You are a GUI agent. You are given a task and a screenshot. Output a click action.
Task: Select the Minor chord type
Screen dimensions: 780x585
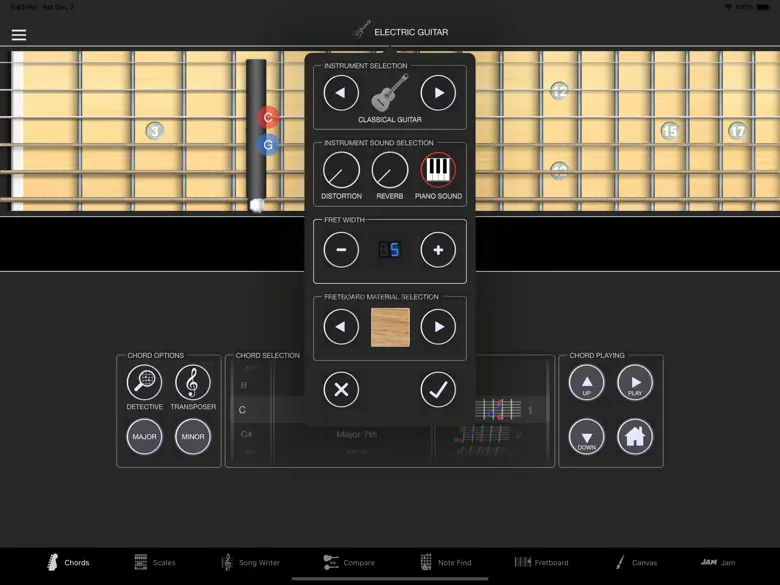193,437
